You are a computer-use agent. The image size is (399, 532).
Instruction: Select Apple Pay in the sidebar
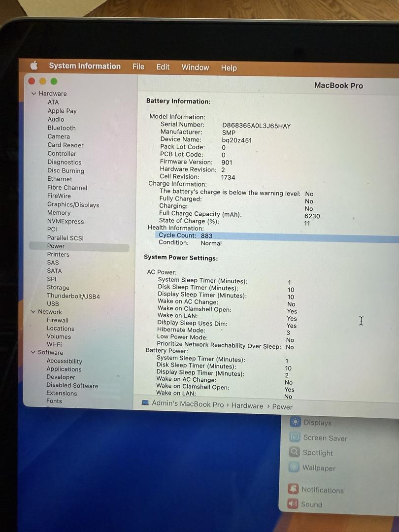62,111
